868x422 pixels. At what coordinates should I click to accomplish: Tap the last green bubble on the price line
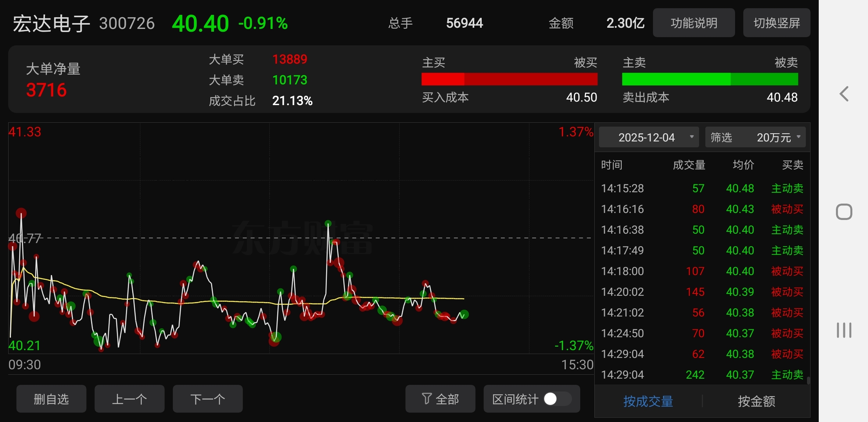464,314
